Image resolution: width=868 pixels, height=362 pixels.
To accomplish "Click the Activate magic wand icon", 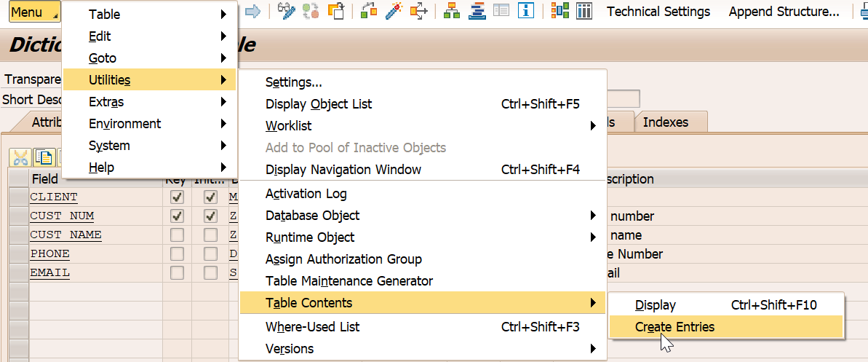I will (395, 11).
